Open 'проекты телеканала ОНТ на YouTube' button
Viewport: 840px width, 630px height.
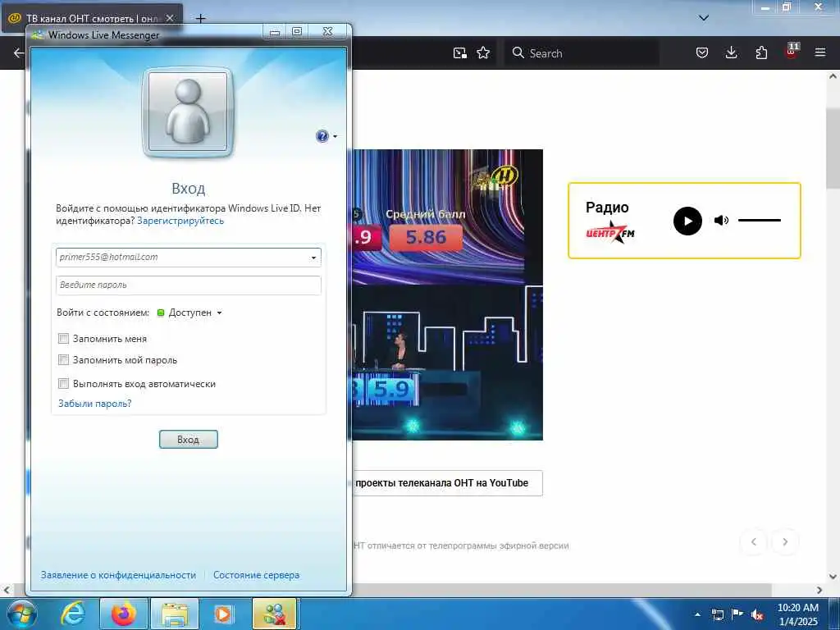pyautogui.click(x=447, y=483)
